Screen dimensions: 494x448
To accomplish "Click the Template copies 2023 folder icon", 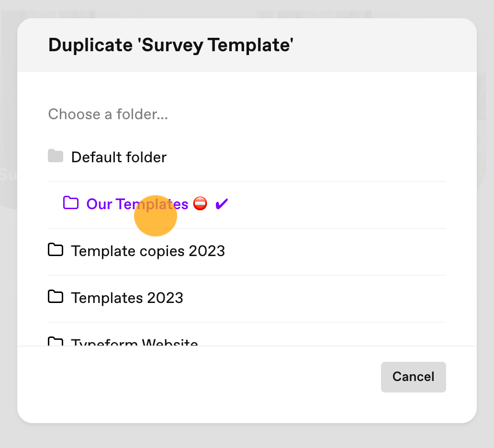I will pyautogui.click(x=56, y=250).
